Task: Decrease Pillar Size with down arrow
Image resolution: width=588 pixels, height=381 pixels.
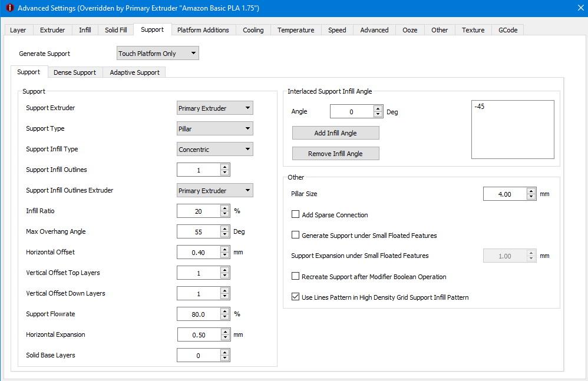Action: (531, 197)
